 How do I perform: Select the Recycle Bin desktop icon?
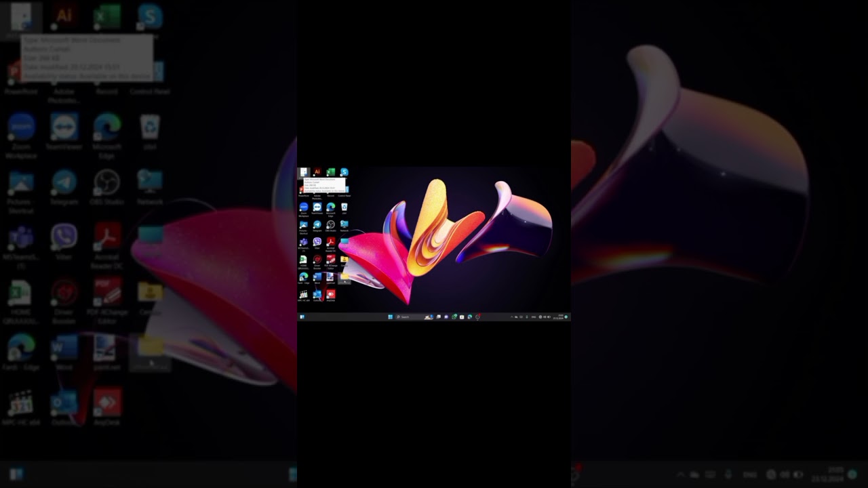point(344,206)
